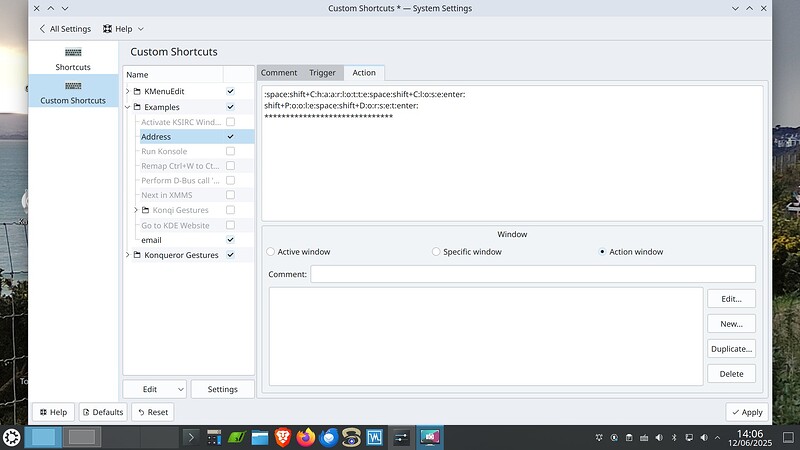The width and height of the screenshot is (800, 450).
Task: Launch the green pen app in taskbar
Action: tap(237, 437)
